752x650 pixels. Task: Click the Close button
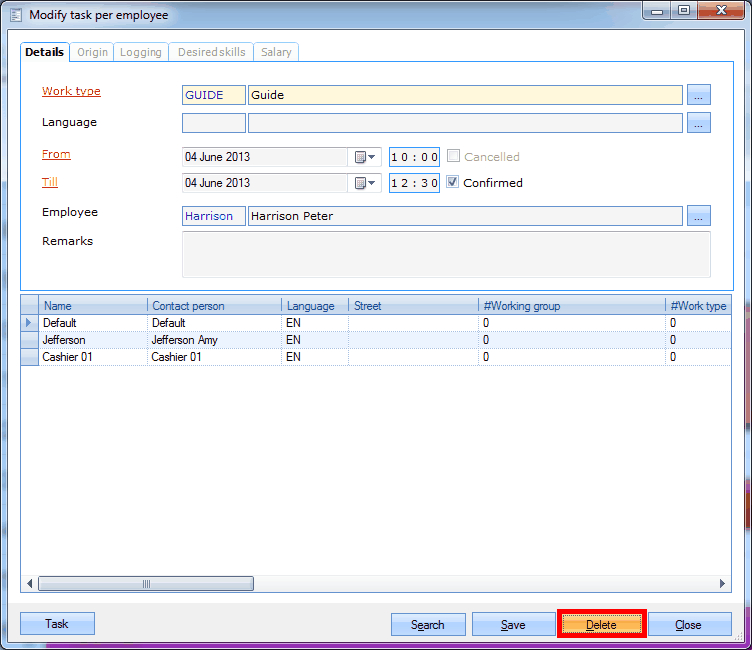(x=688, y=625)
